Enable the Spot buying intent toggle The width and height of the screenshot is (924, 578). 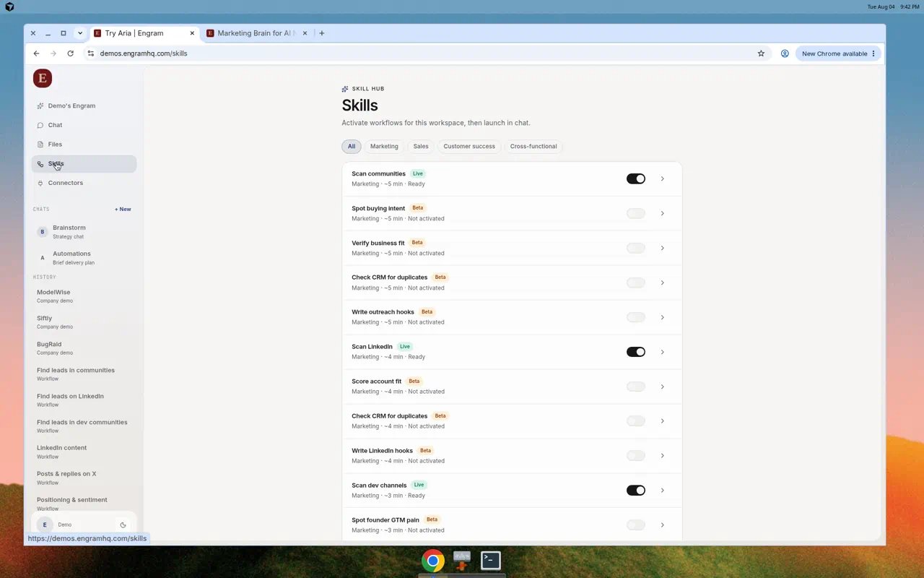click(636, 213)
